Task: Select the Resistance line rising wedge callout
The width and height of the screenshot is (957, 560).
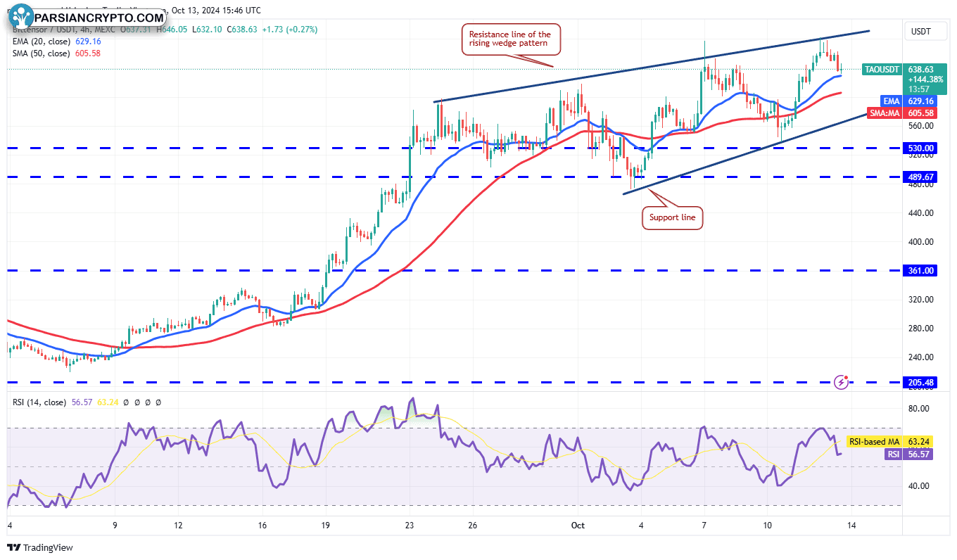Action: click(x=510, y=39)
